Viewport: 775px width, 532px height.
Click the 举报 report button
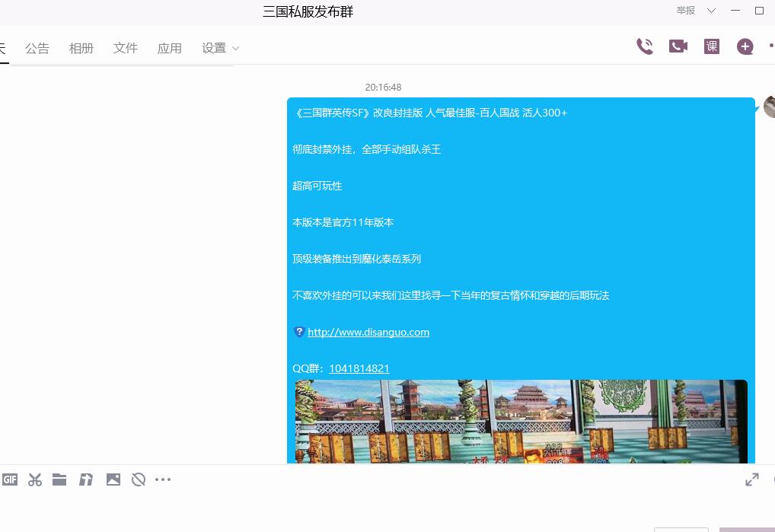coord(685,11)
